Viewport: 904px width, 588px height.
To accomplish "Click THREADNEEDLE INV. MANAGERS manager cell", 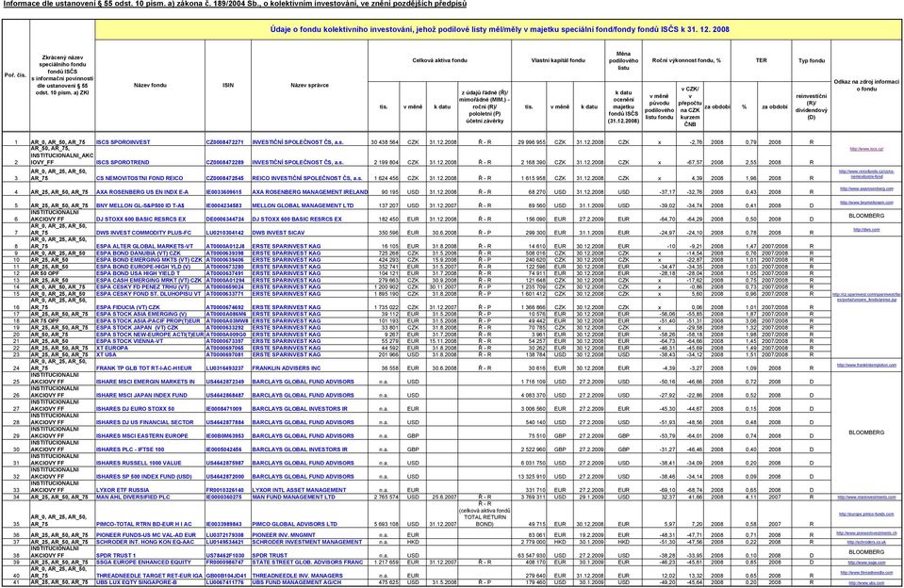I will tap(298, 576).
